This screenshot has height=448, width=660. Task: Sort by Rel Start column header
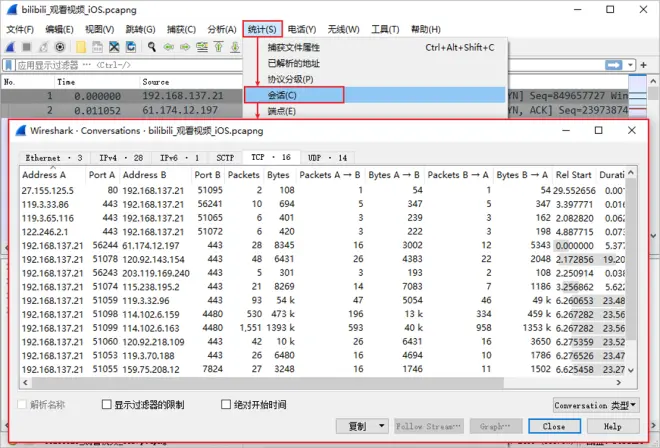pyautogui.click(x=573, y=175)
